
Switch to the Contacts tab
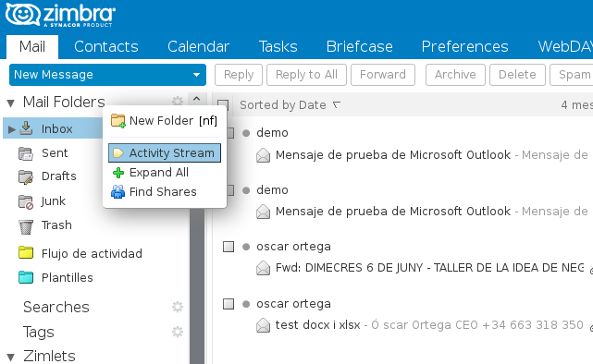106,47
